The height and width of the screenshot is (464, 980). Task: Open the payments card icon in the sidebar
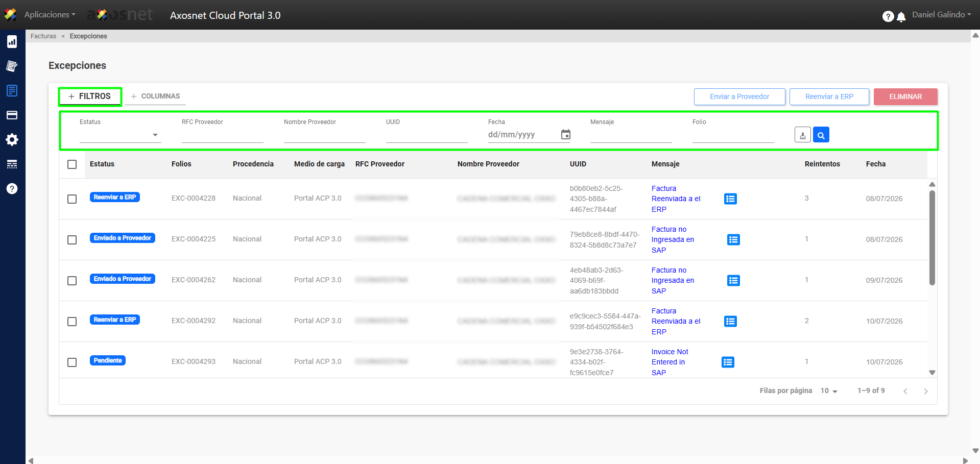point(12,115)
